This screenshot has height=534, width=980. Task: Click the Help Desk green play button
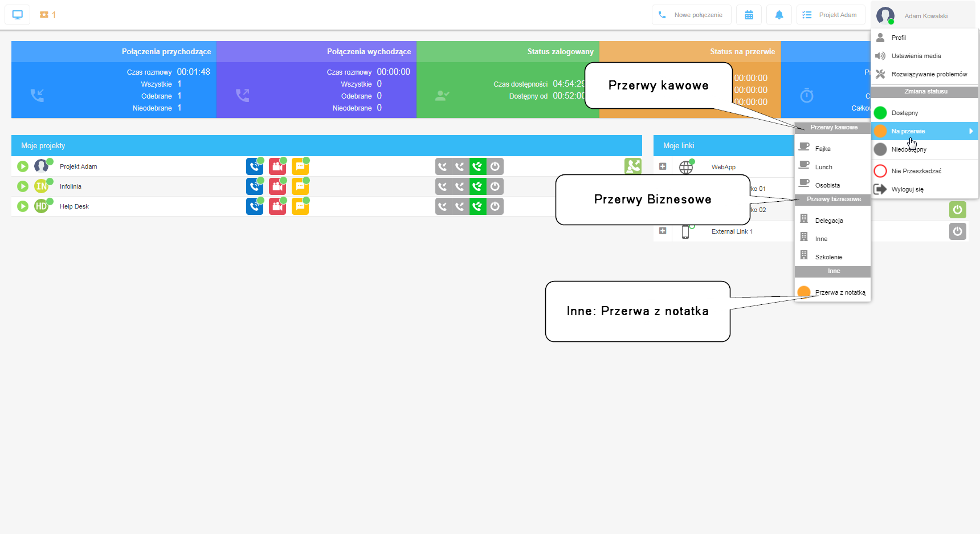pos(23,206)
